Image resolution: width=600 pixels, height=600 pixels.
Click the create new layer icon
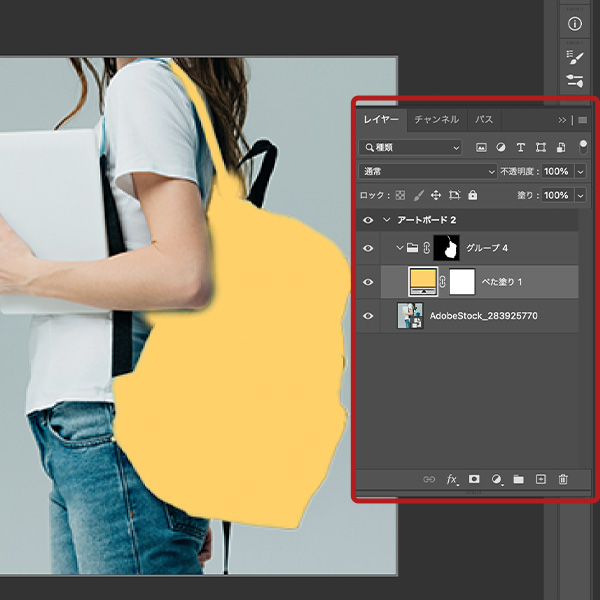coord(540,480)
